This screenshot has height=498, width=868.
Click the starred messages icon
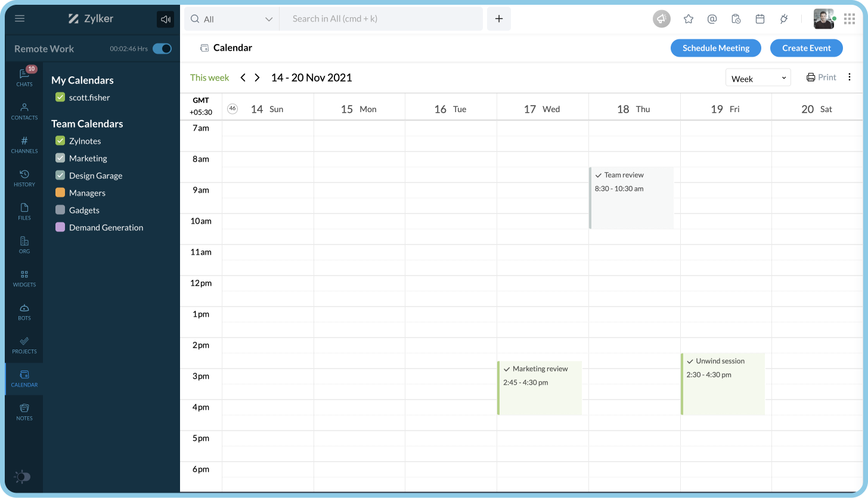(x=689, y=18)
